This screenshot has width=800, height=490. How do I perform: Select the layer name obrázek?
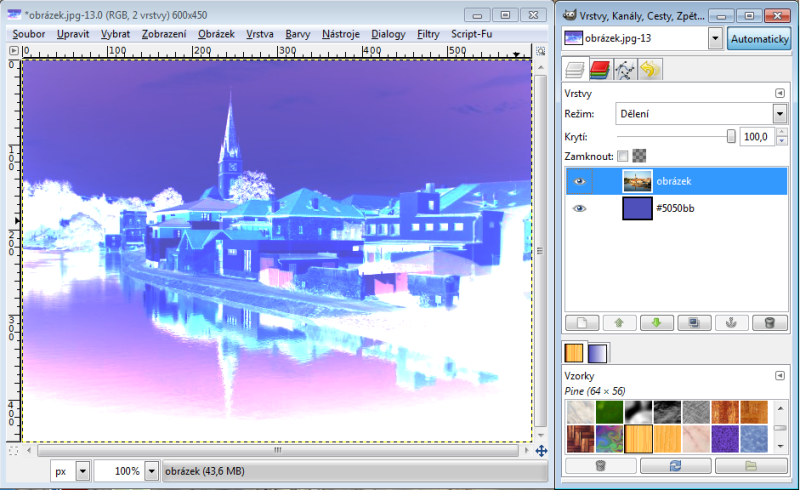point(674,181)
